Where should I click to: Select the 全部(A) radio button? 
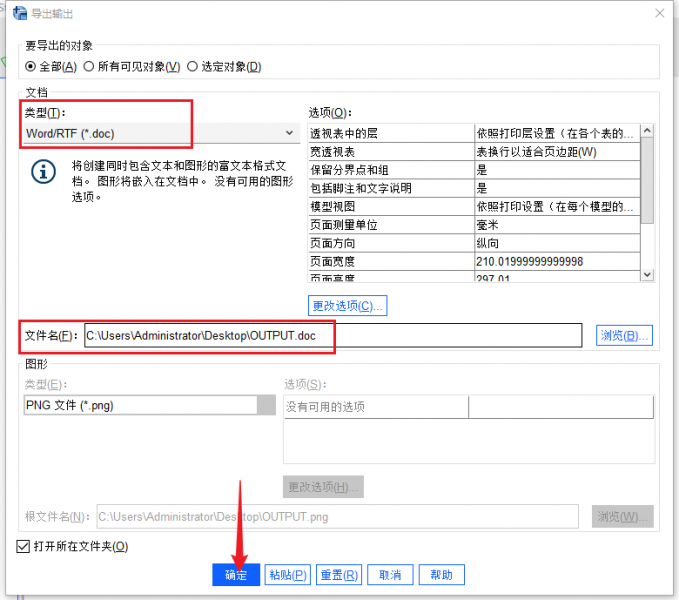click(x=30, y=67)
